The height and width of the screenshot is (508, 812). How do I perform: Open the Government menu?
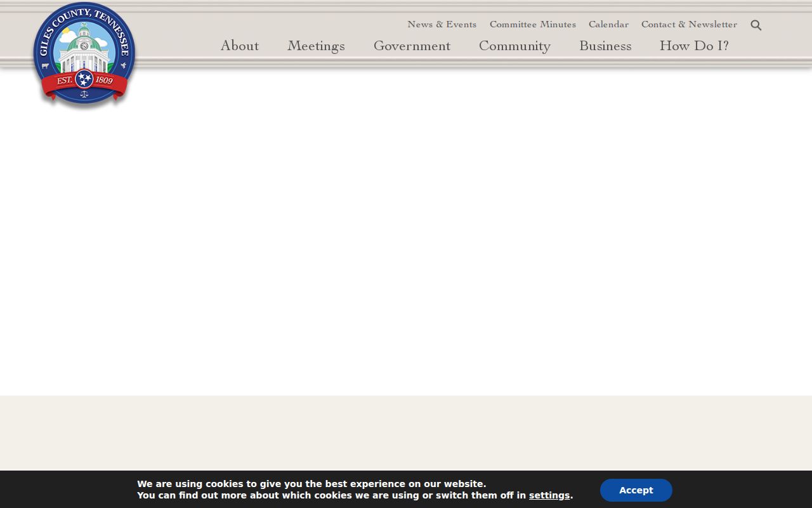click(412, 46)
